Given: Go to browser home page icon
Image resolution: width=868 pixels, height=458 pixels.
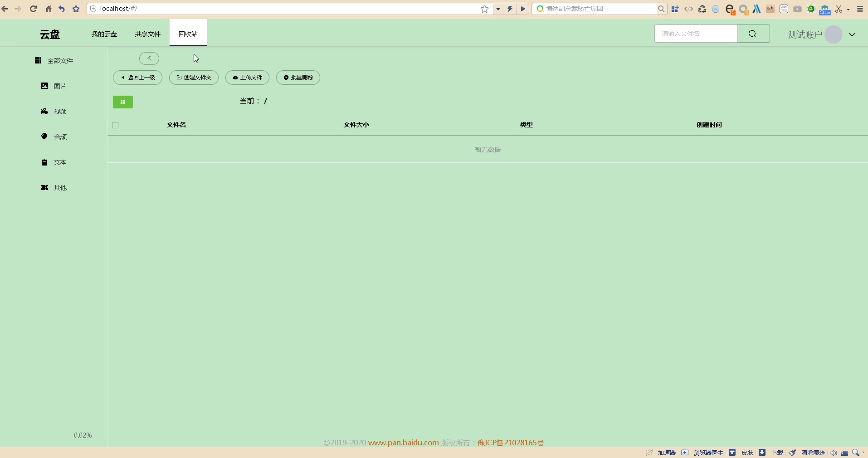Looking at the screenshot, I should coord(49,9).
